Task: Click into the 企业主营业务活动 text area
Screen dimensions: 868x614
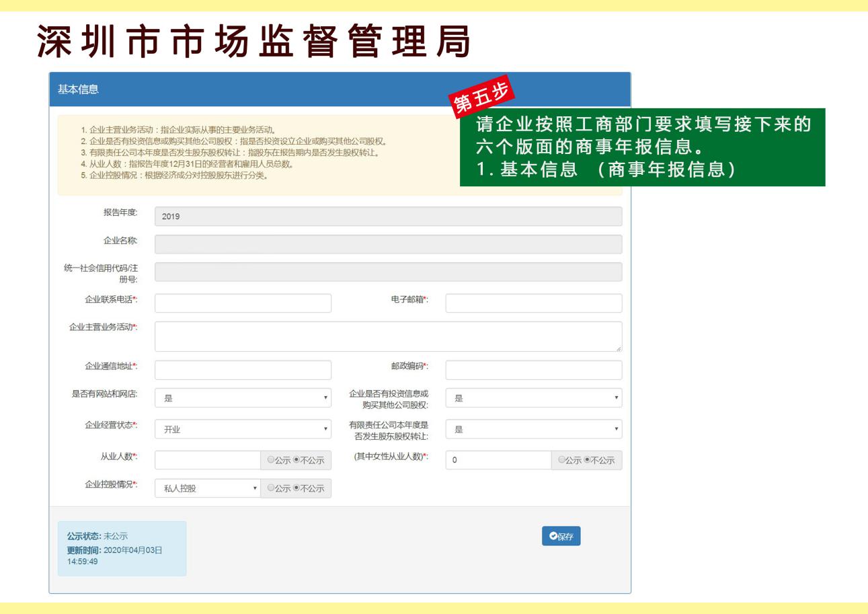Action: pos(389,336)
